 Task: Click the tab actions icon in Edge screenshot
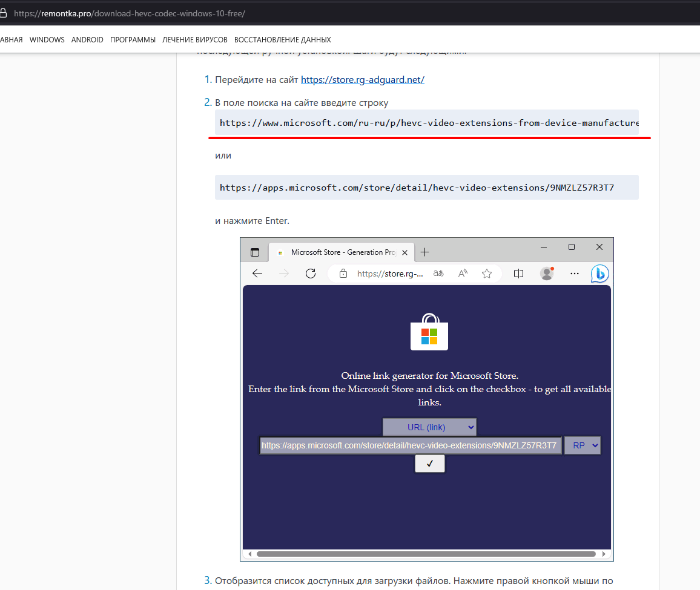click(255, 252)
